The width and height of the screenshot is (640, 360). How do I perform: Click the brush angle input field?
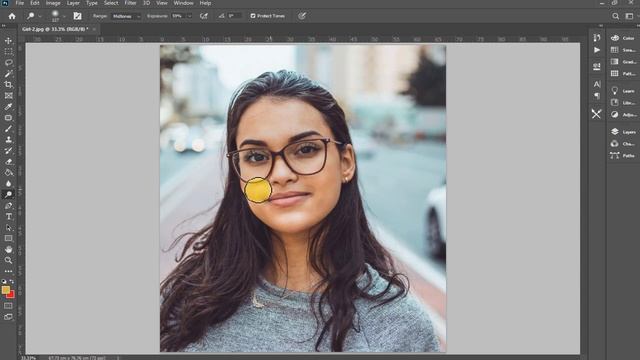coord(234,16)
